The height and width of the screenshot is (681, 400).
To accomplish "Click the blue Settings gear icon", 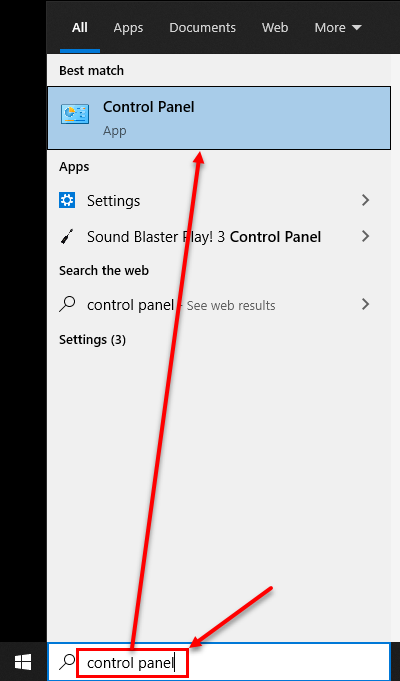I will 67,200.
